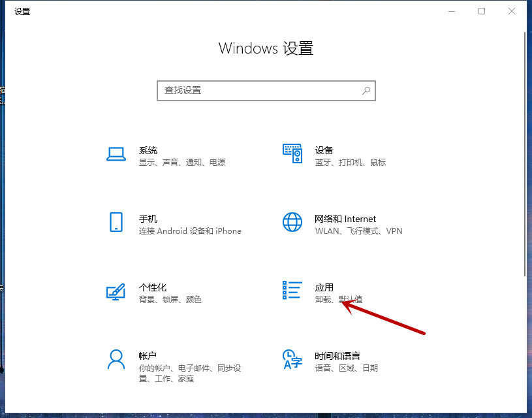Go to 网络和 Internet settings title
This screenshot has height=418, width=532.
[x=345, y=219]
